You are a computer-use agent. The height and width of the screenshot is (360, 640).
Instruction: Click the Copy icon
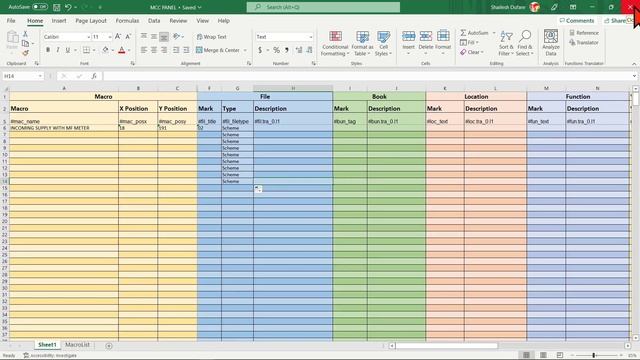coord(25,43)
